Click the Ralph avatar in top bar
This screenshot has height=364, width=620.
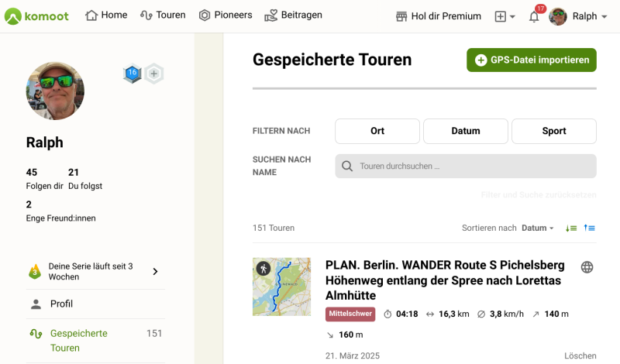(x=558, y=16)
